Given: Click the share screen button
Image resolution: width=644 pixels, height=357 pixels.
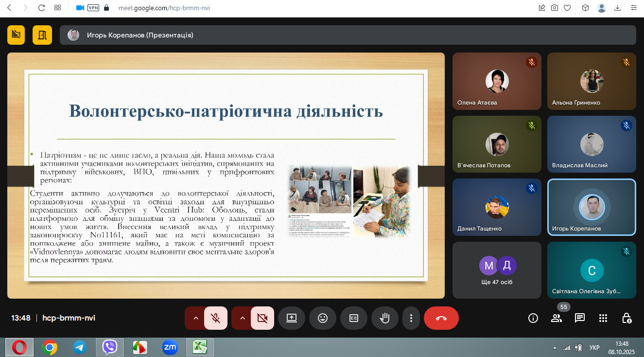Looking at the screenshot, I should [291, 318].
